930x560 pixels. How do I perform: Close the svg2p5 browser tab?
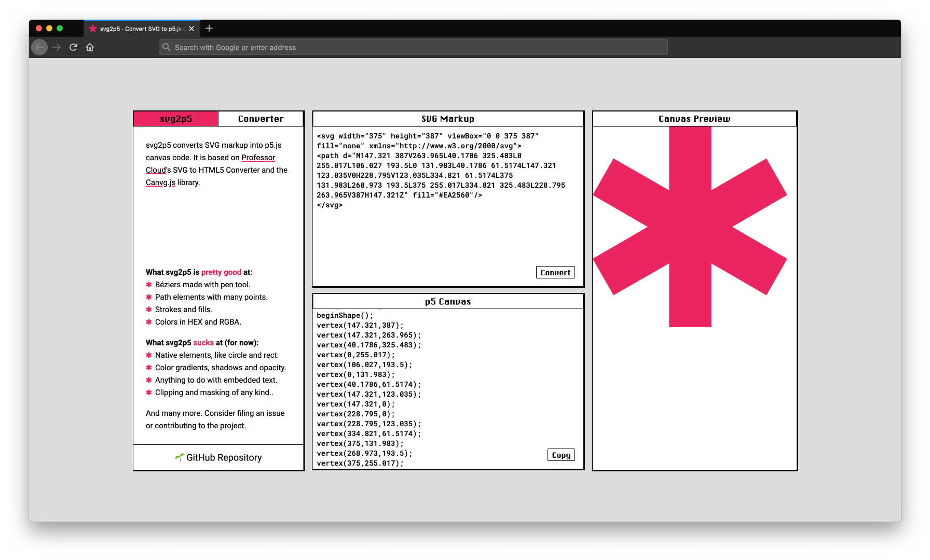(x=192, y=29)
